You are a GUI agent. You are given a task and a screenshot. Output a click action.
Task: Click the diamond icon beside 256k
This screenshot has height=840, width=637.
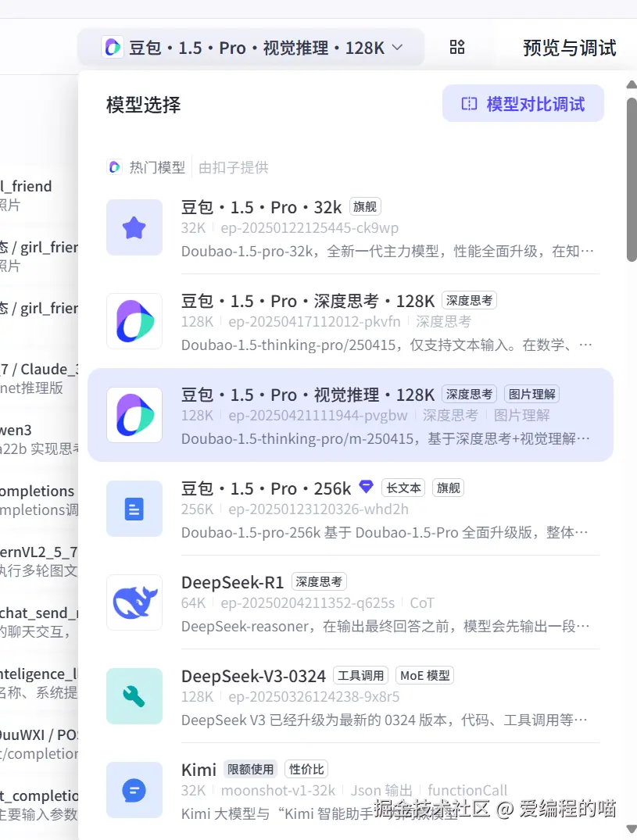click(366, 487)
